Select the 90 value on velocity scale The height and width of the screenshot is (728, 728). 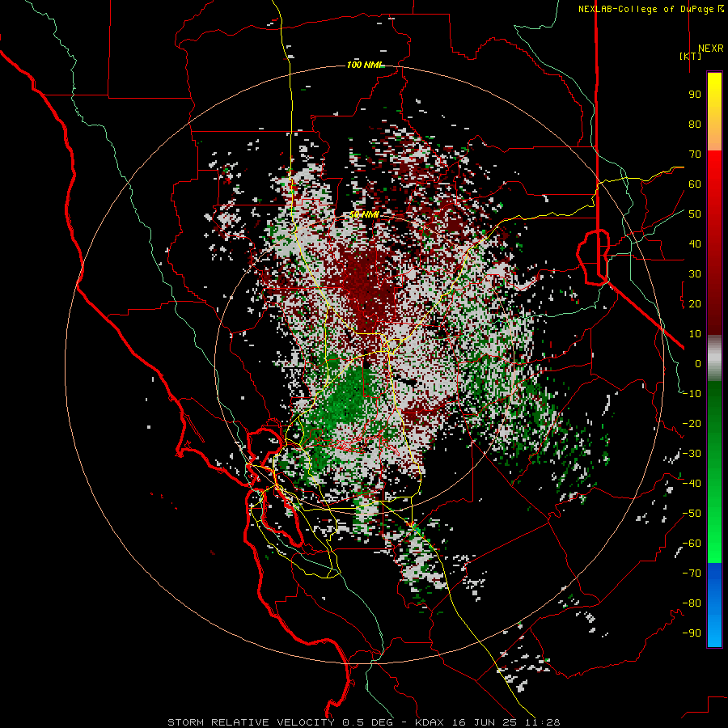pyautogui.click(x=695, y=95)
